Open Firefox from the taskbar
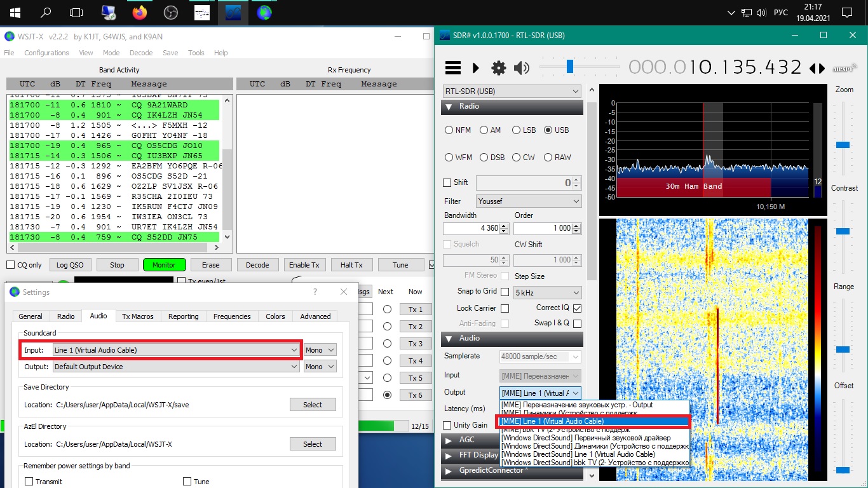This screenshot has width=868, height=488. tap(139, 12)
